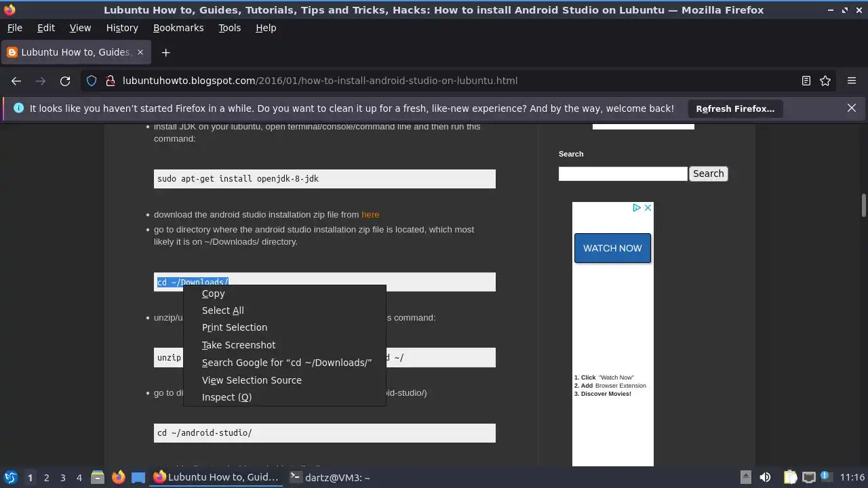The image size is (868, 488).
Task: Launch Firefox from the taskbar quick-launch icon
Action: [118, 477]
